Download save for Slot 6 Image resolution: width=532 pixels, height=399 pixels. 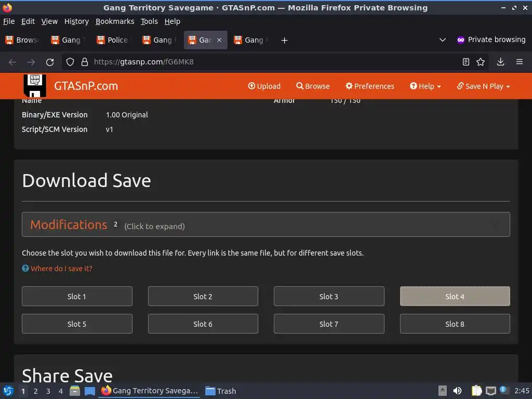pyautogui.click(x=203, y=324)
